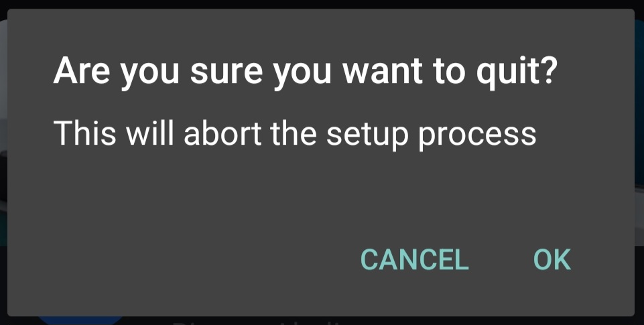The width and height of the screenshot is (644, 325).
Task: Click the CANCEL button in the dialog
Action: [414, 260]
